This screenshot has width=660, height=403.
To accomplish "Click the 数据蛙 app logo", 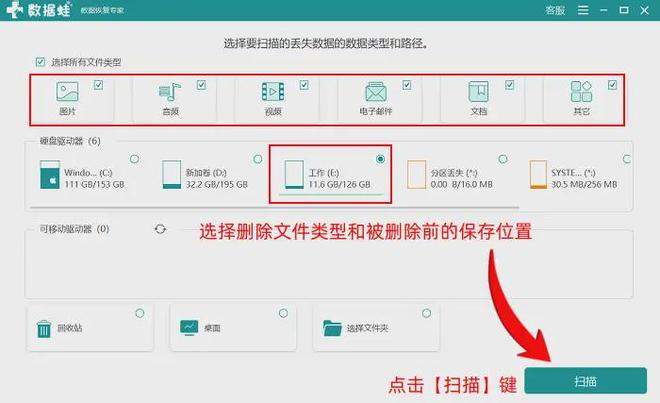I will pos(39,10).
